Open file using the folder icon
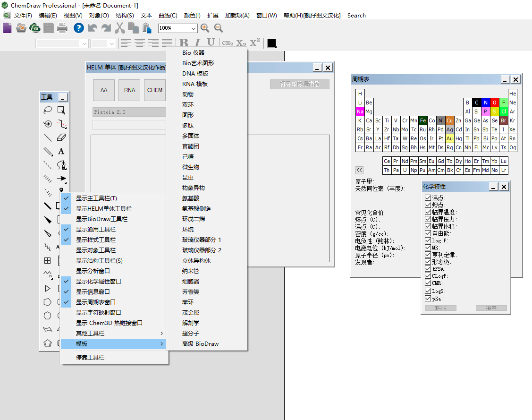This screenshot has width=532, height=420. pyautogui.click(x=21, y=28)
